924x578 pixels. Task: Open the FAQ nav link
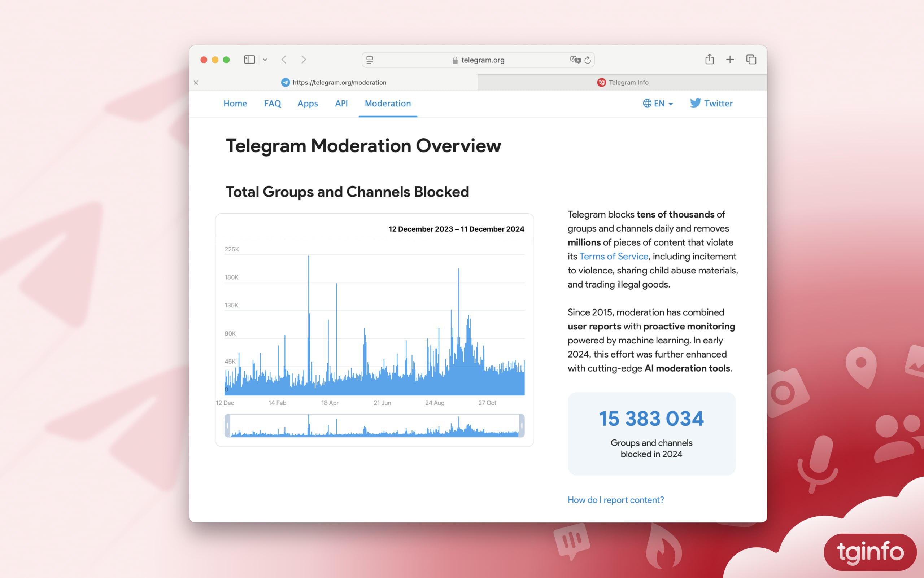(272, 104)
